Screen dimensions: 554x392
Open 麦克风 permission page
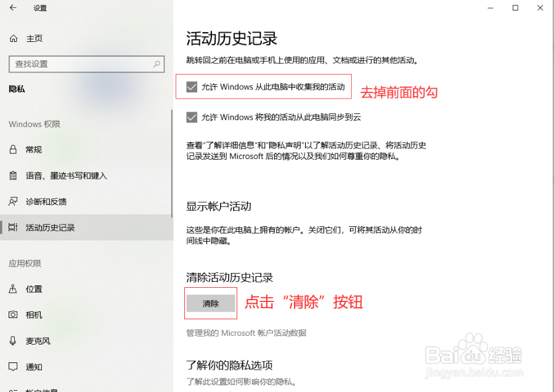[x=86, y=341]
